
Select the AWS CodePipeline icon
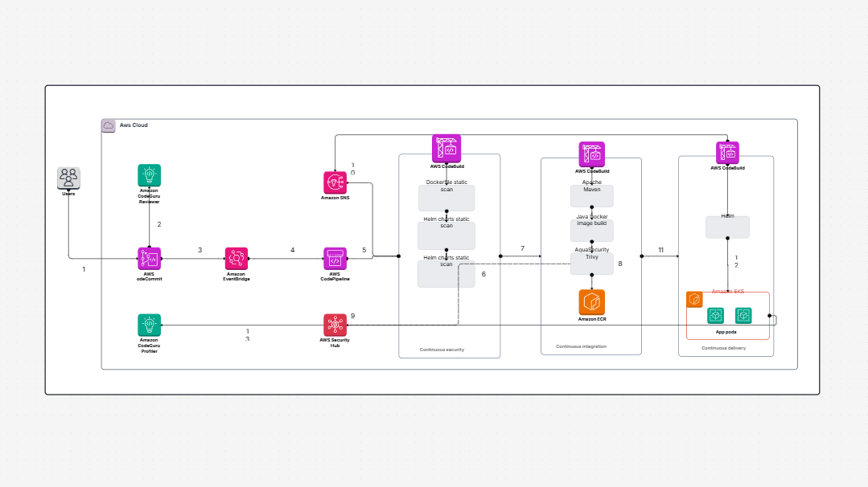coord(335,259)
